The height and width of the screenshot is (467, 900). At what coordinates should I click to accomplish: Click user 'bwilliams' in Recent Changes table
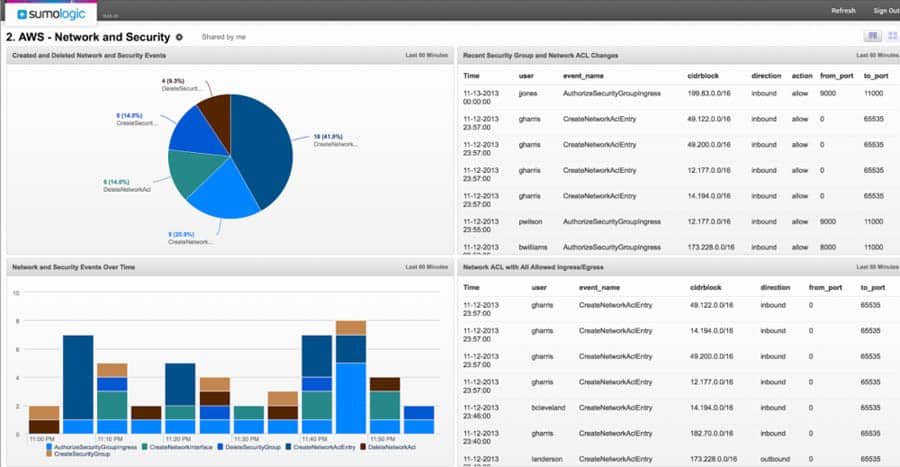[533, 247]
